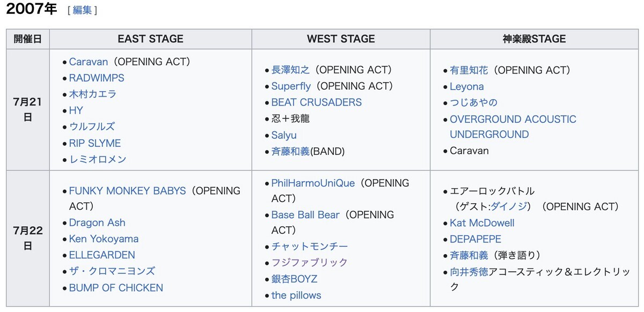Click the Superfly link

pyautogui.click(x=291, y=86)
